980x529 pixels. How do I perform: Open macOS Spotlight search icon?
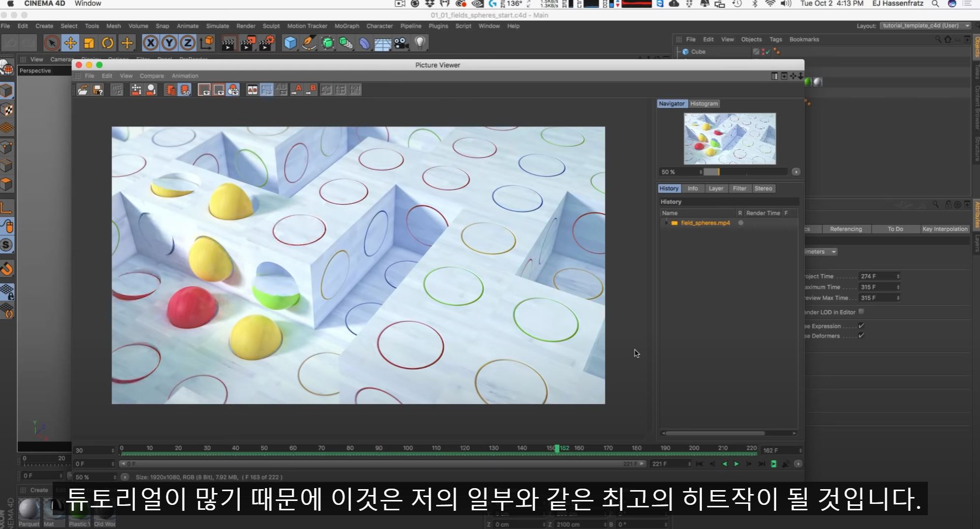(x=935, y=4)
